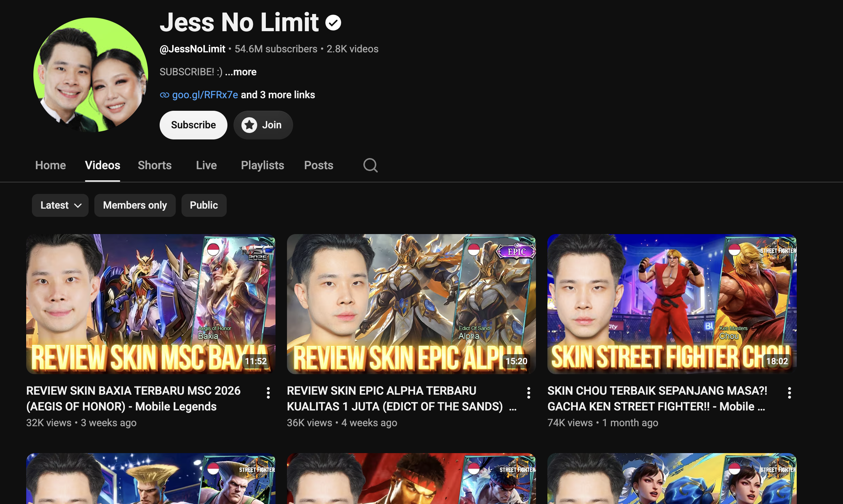The height and width of the screenshot is (504, 843).
Task: Switch to the Home tab
Action: click(51, 165)
